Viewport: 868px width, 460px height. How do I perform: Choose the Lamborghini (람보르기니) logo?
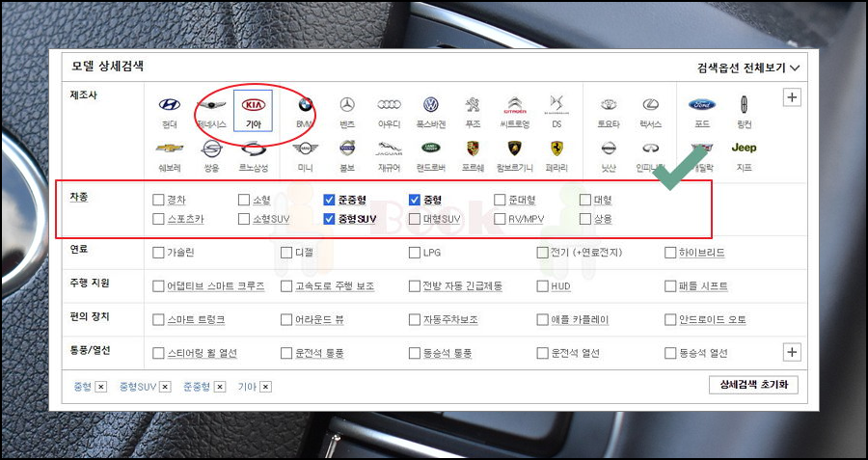(515, 148)
